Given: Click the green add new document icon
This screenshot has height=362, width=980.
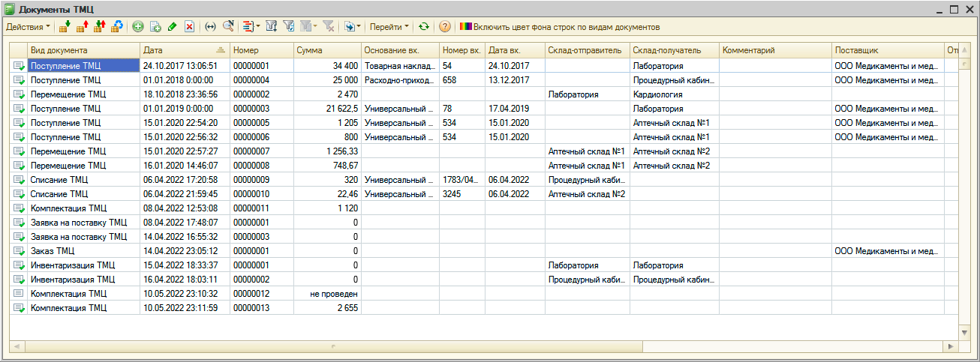Looking at the screenshot, I should tap(138, 27).
